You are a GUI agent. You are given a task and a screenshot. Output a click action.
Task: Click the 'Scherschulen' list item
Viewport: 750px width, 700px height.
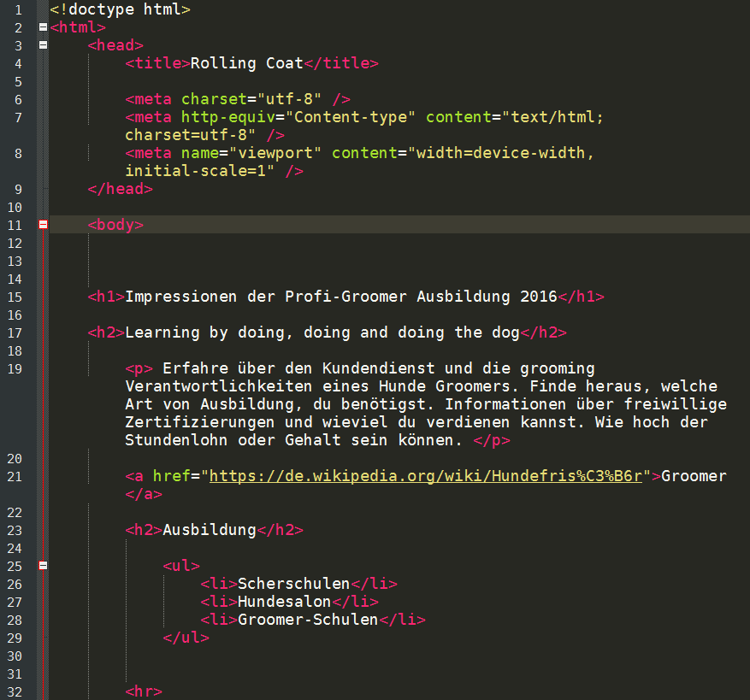click(293, 583)
